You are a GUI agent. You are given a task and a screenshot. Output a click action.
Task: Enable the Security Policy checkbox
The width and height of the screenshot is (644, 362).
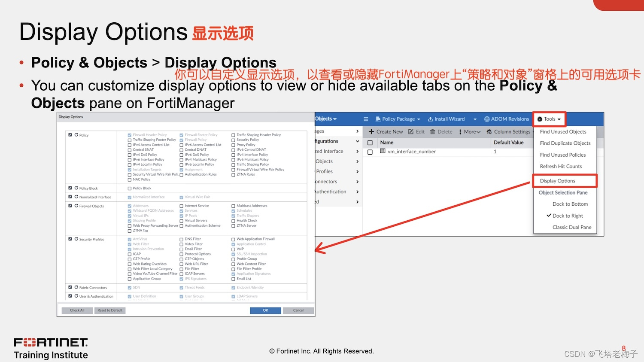(233, 140)
